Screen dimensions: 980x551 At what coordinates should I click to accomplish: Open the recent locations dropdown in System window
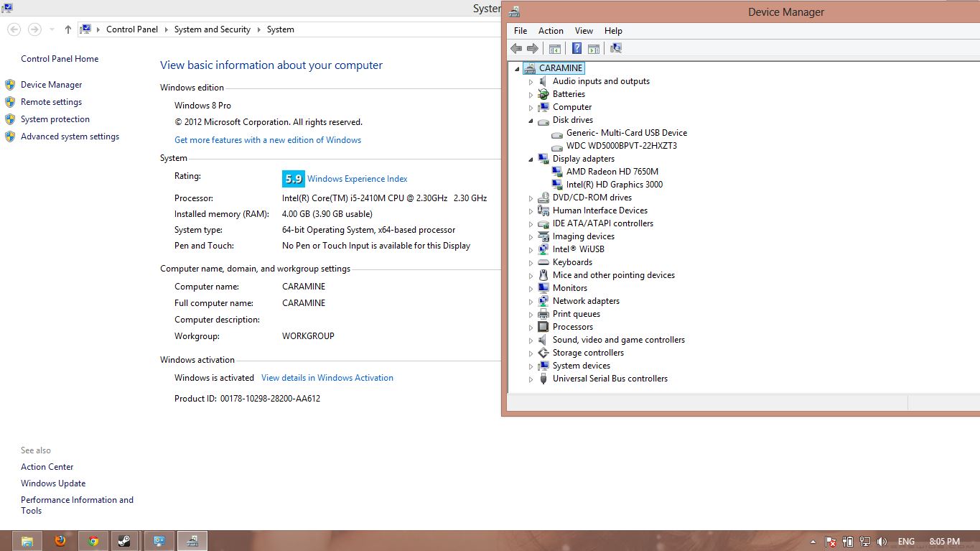click(52, 29)
